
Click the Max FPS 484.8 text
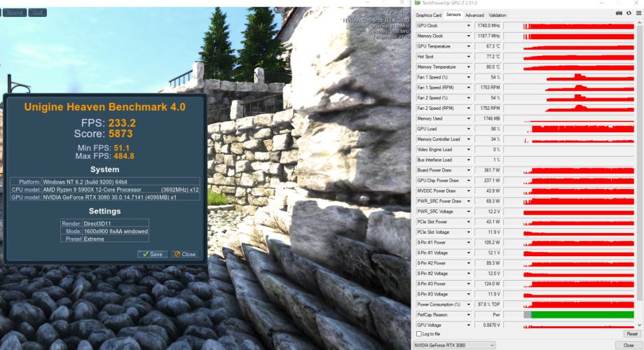pos(104,156)
